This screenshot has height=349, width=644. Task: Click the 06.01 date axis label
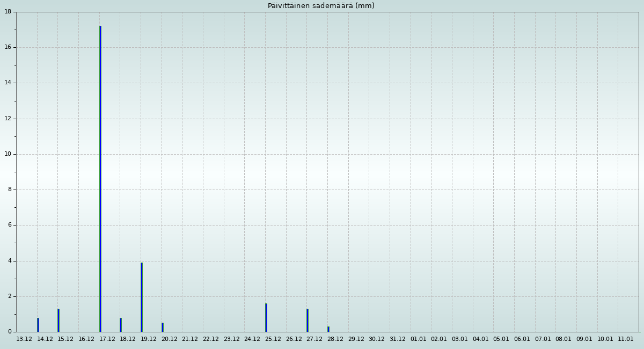coord(522,339)
